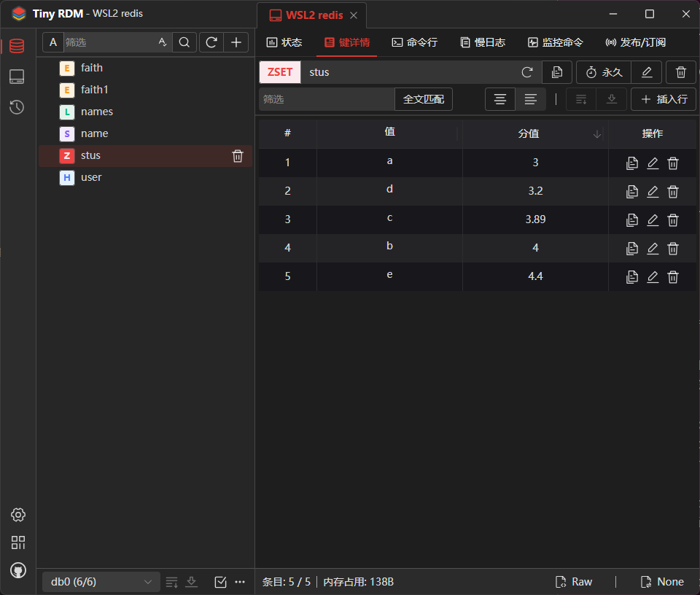
Task: Toggle exact match icon in key filter
Action: click(163, 42)
